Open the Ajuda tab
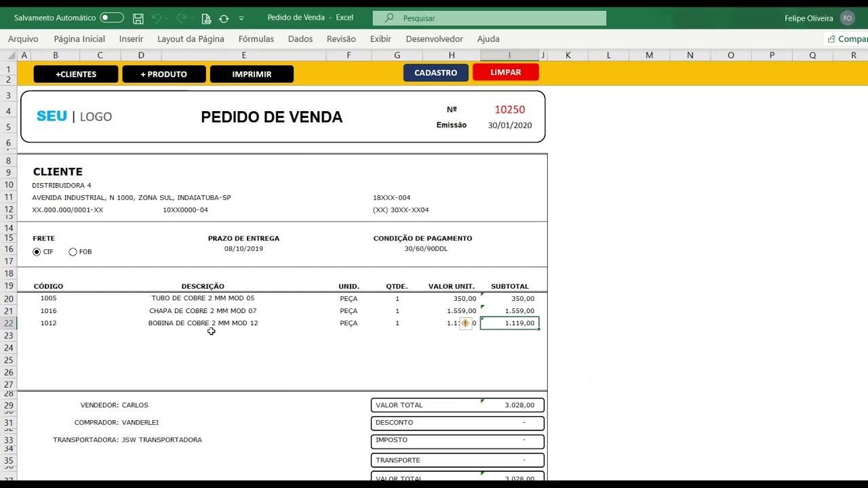 (488, 39)
